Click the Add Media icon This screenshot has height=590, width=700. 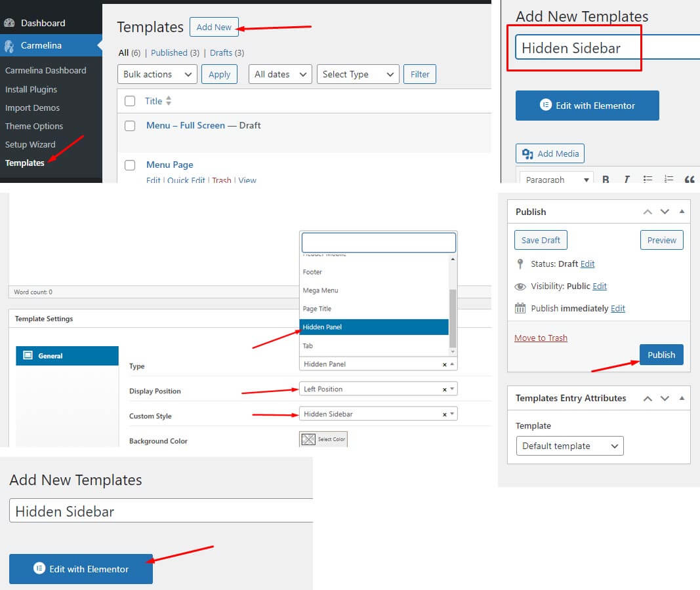[527, 154]
